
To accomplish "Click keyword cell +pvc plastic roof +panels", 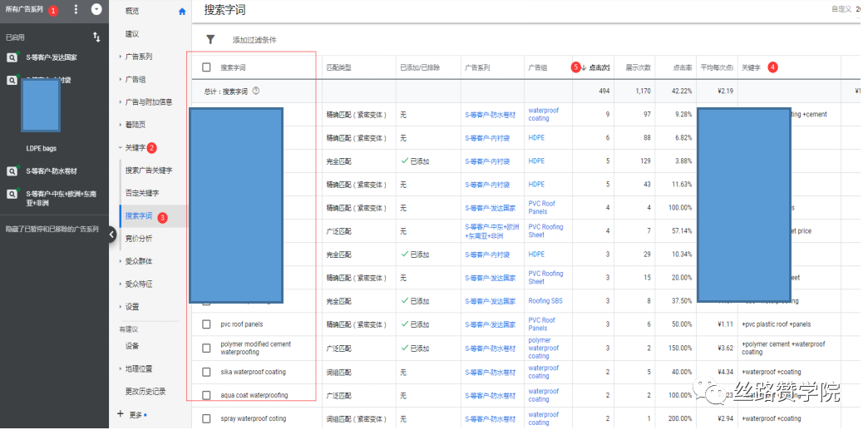I will click(776, 324).
